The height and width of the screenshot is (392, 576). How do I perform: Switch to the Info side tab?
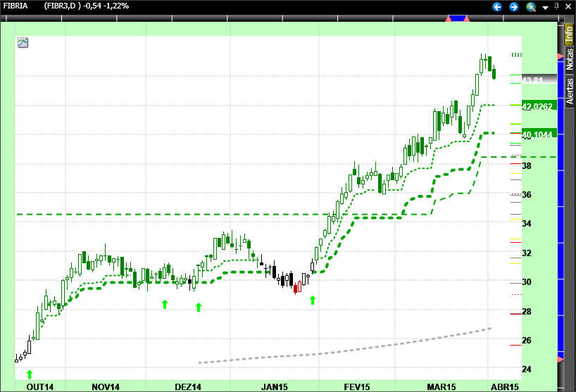click(569, 33)
